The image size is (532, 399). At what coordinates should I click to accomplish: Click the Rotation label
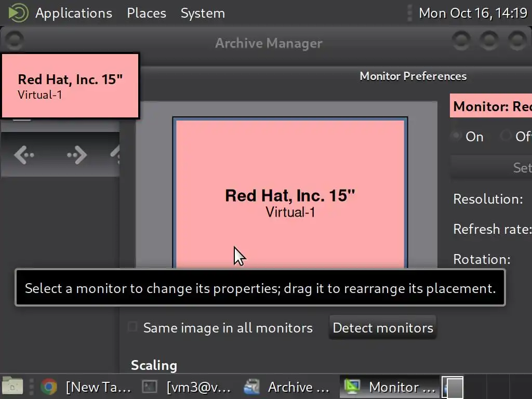(x=482, y=260)
